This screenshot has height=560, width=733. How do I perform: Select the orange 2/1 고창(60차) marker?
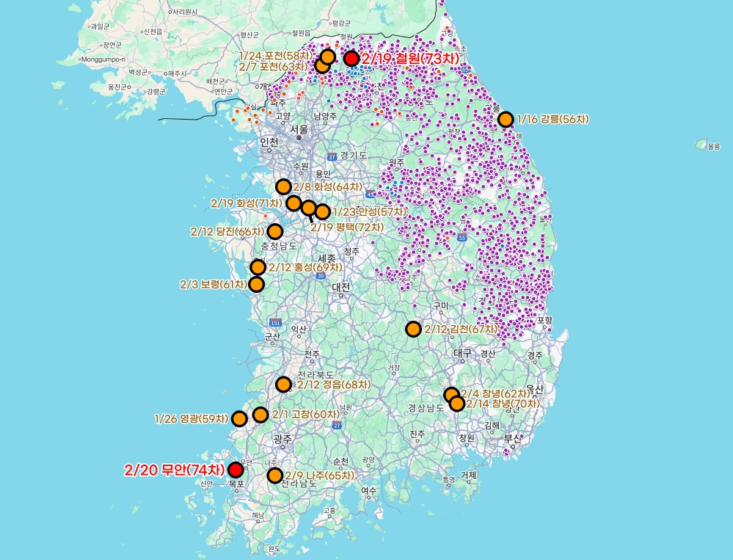click(x=260, y=415)
